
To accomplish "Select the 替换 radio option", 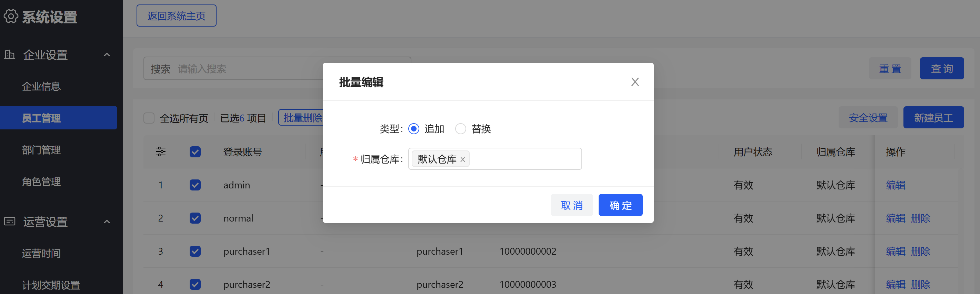I will (460, 129).
